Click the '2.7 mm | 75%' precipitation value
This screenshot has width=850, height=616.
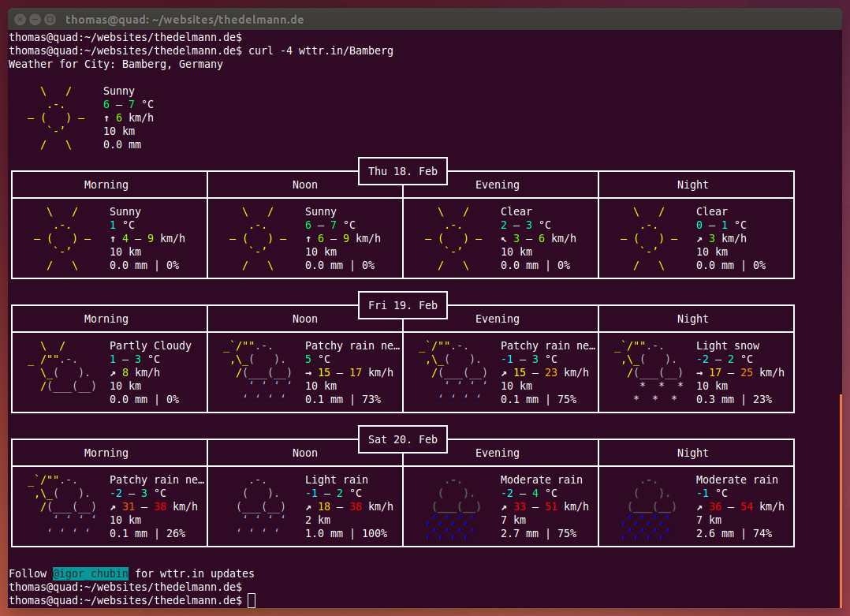[539, 533]
